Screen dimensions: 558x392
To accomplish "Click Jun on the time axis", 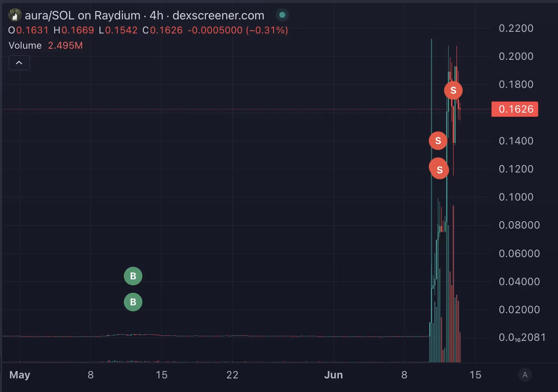I will 333,375.
